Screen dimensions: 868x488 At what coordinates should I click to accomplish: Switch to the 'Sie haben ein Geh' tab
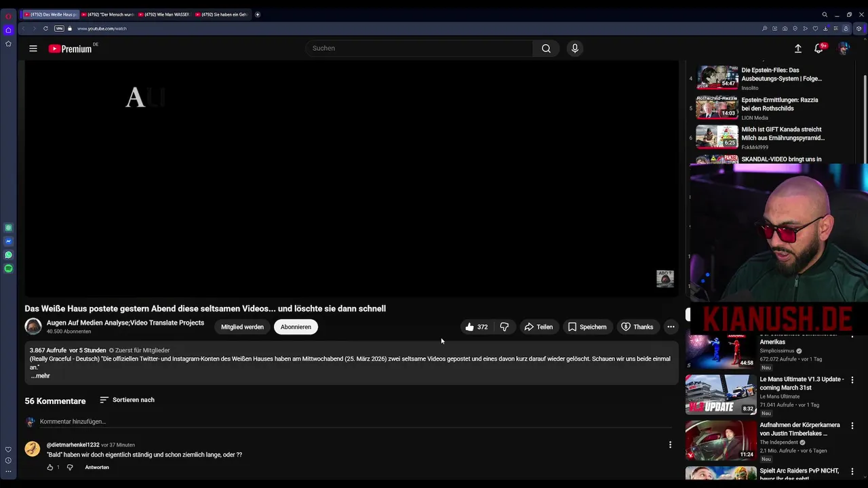point(221,14)
